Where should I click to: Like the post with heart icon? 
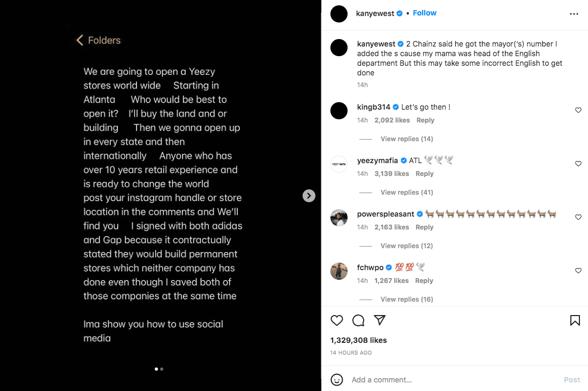tap(337, 320)
